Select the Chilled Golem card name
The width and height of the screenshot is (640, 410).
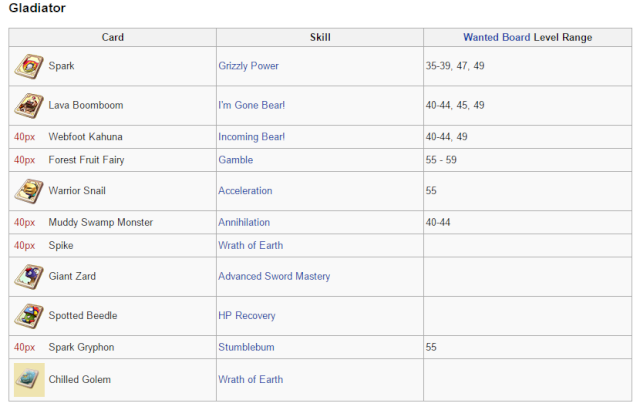click(x=80, y=379)
